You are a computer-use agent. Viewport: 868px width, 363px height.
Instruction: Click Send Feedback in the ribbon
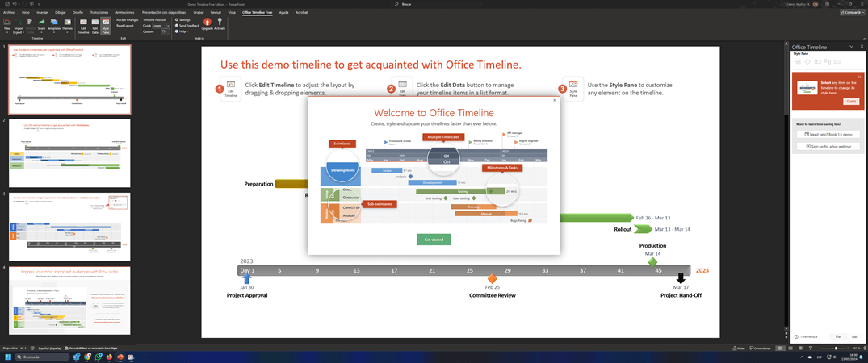187,26
